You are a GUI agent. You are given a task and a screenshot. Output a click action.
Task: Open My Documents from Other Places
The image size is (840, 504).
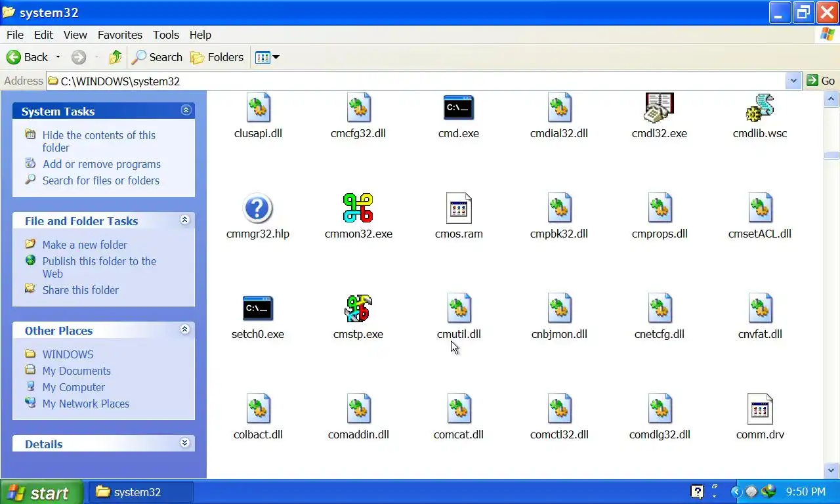[x=77, y=371]
